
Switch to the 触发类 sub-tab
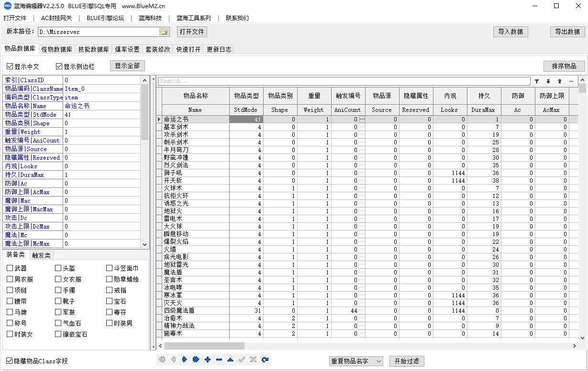41,255
